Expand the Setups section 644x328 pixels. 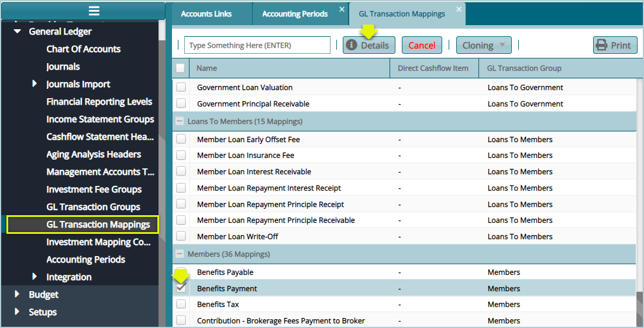point(17,311)
